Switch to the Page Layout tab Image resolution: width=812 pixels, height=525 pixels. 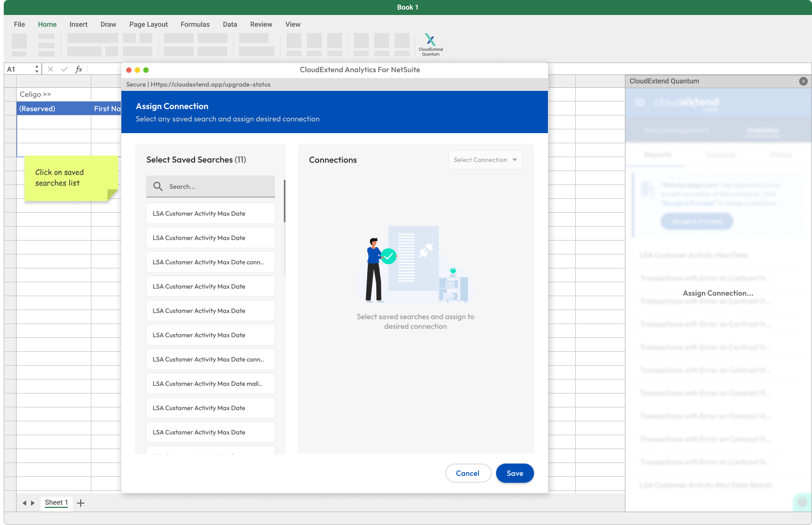tap(149, 25)
